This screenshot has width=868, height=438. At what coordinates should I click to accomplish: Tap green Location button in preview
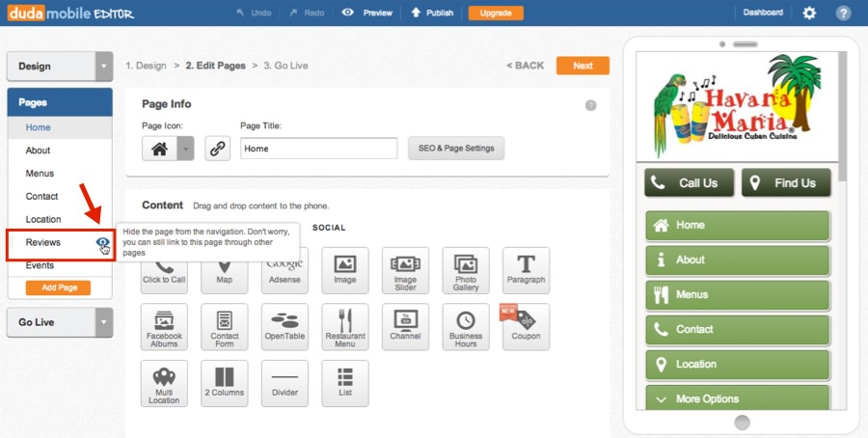tap(738, 365)
